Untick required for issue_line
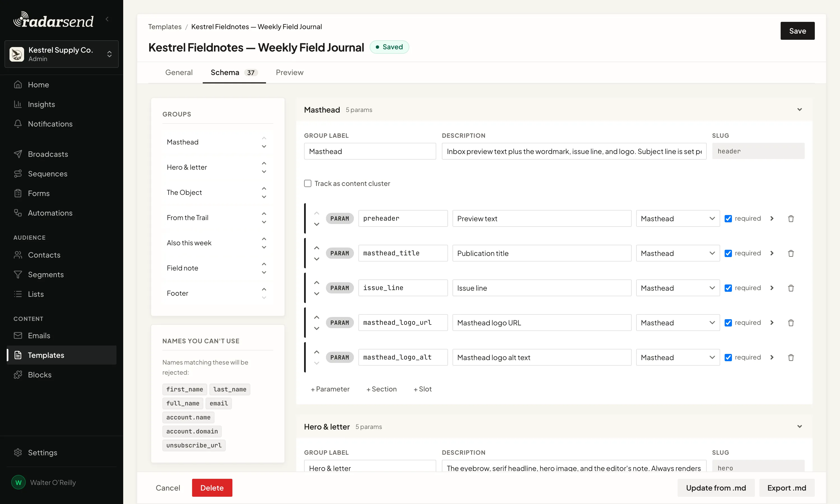 click(728, 288)
